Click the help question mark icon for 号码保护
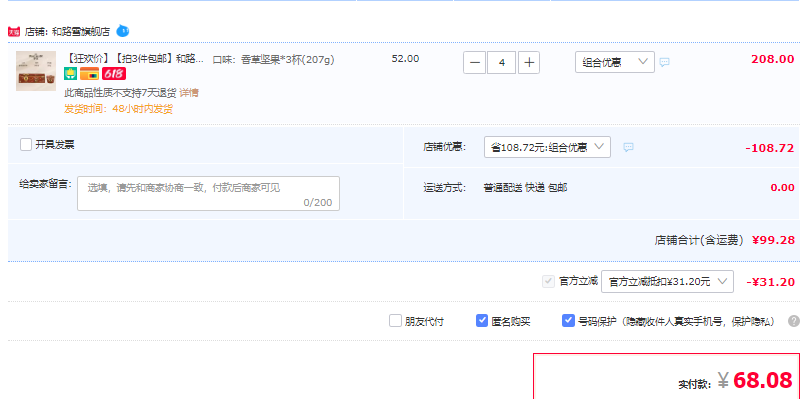Viewport: 811px width, 399px height. 794,321
